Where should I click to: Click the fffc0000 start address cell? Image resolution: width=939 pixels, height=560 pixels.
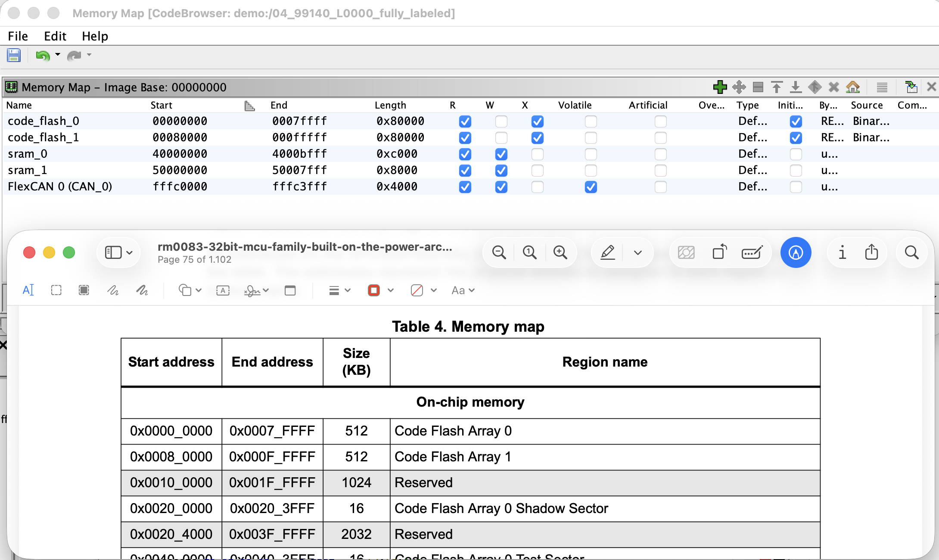click(180, 187)
